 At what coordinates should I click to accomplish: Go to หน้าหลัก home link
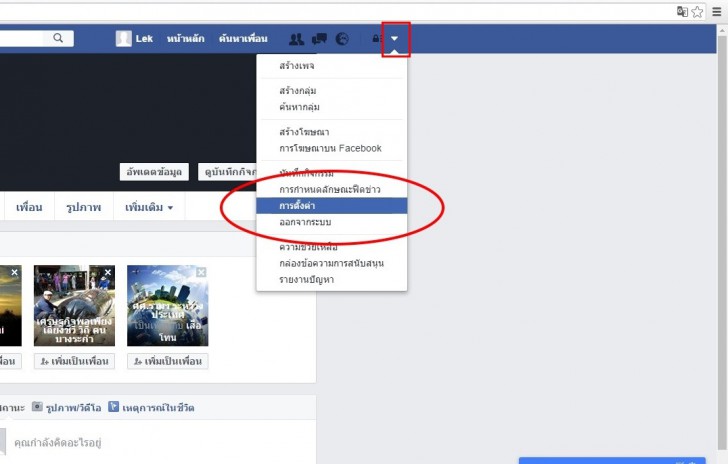click(x=186, y=39)
